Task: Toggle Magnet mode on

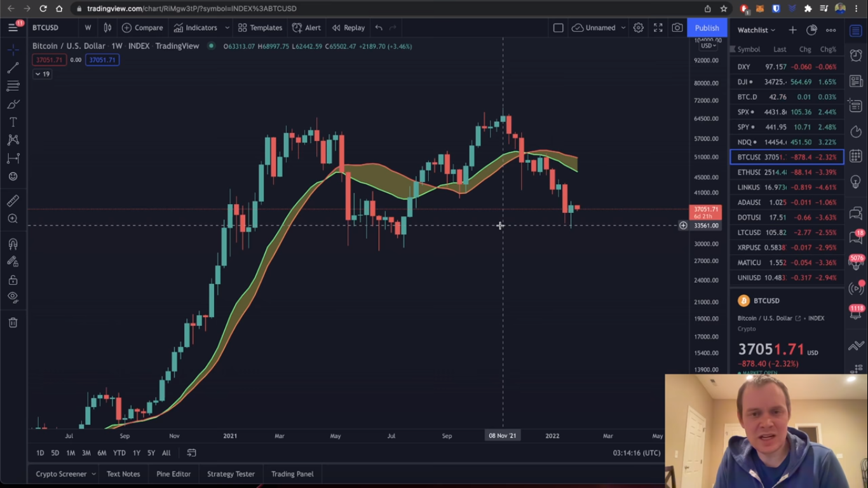Action: (13, 243)
